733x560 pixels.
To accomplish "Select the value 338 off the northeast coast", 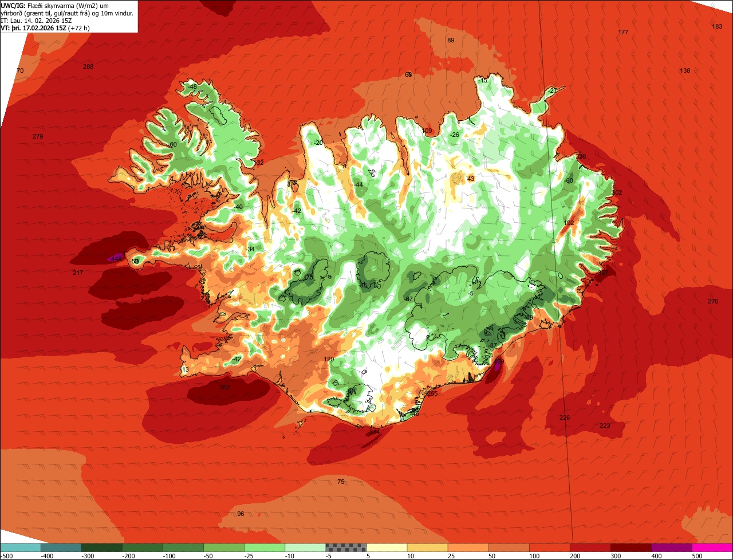I will [x=581, y=156].
